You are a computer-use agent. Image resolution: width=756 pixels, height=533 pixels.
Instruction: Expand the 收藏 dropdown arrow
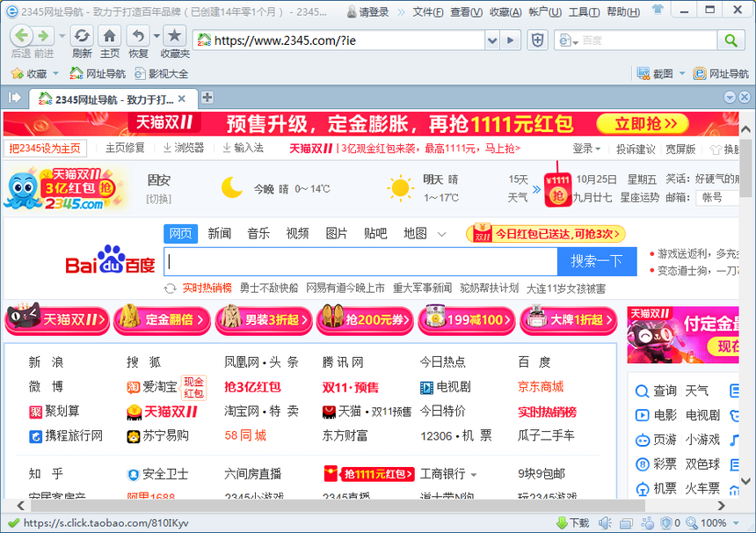point(55,74)
